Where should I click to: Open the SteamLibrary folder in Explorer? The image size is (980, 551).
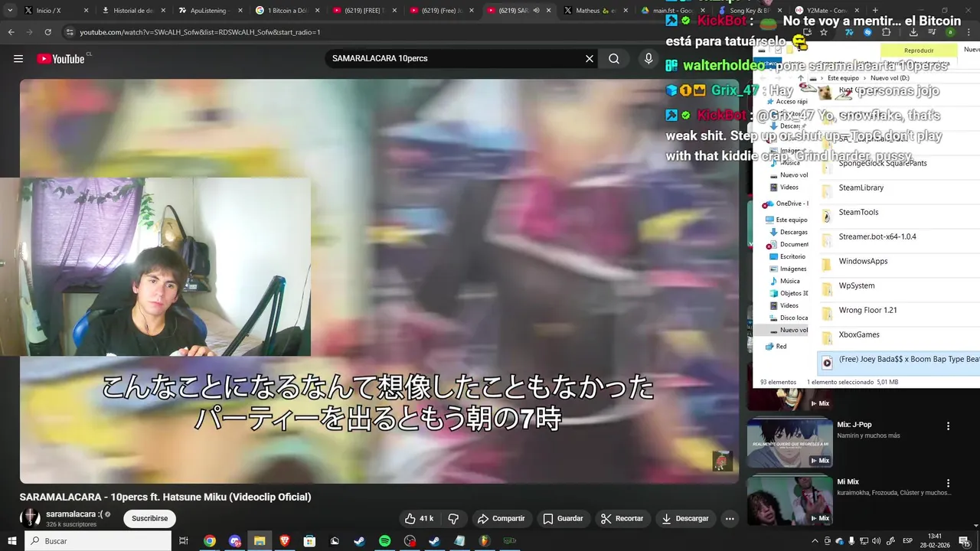click(861, 187)
